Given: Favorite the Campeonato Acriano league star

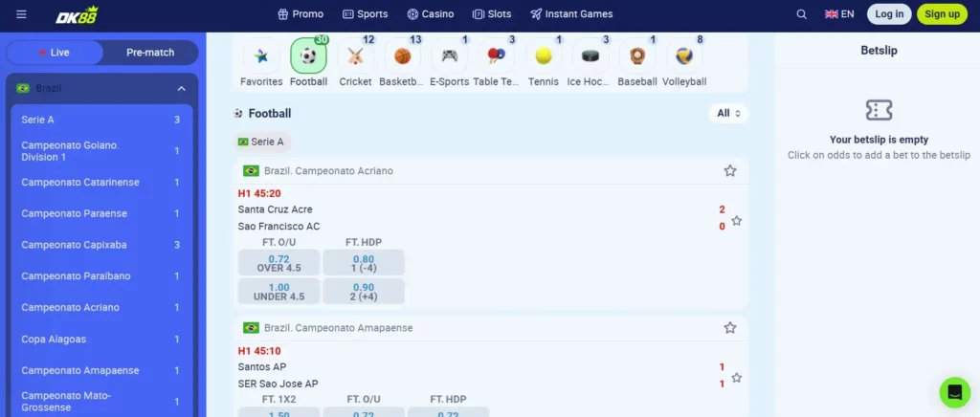Looking at the screenshot, I should tap(730, 170).
